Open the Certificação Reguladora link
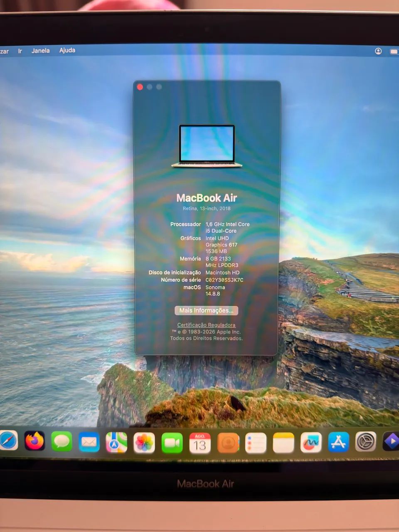 tap(206, 325)
